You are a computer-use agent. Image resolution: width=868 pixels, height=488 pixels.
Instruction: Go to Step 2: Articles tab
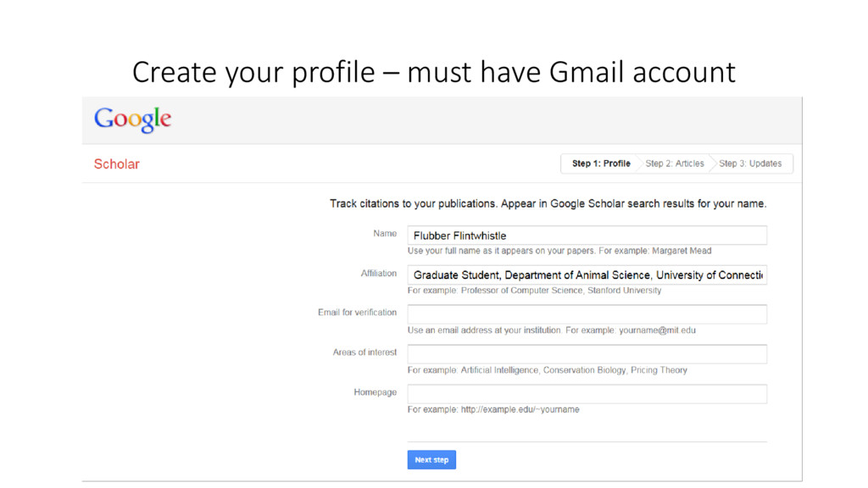[675, 164]
